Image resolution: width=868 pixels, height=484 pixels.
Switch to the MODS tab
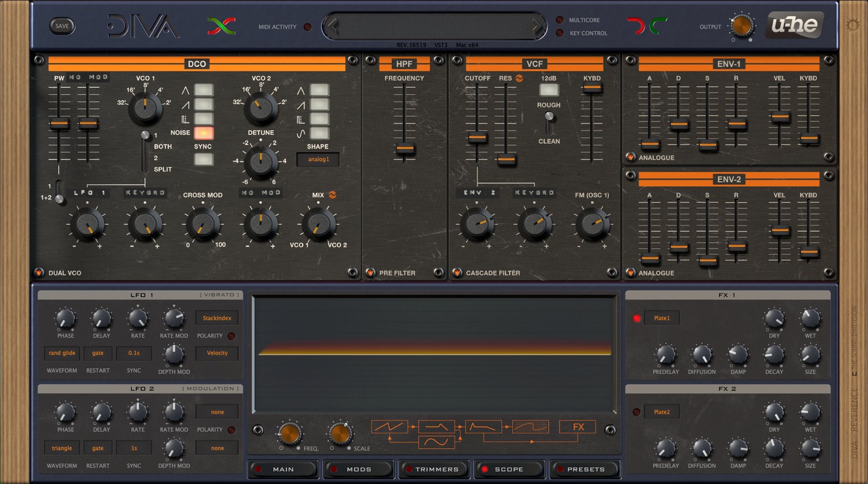[358, 469]
